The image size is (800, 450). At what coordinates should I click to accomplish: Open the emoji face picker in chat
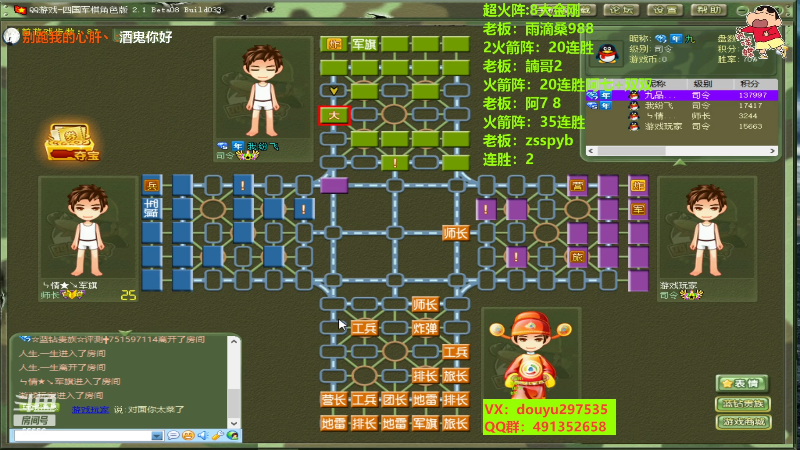(188, 435)
